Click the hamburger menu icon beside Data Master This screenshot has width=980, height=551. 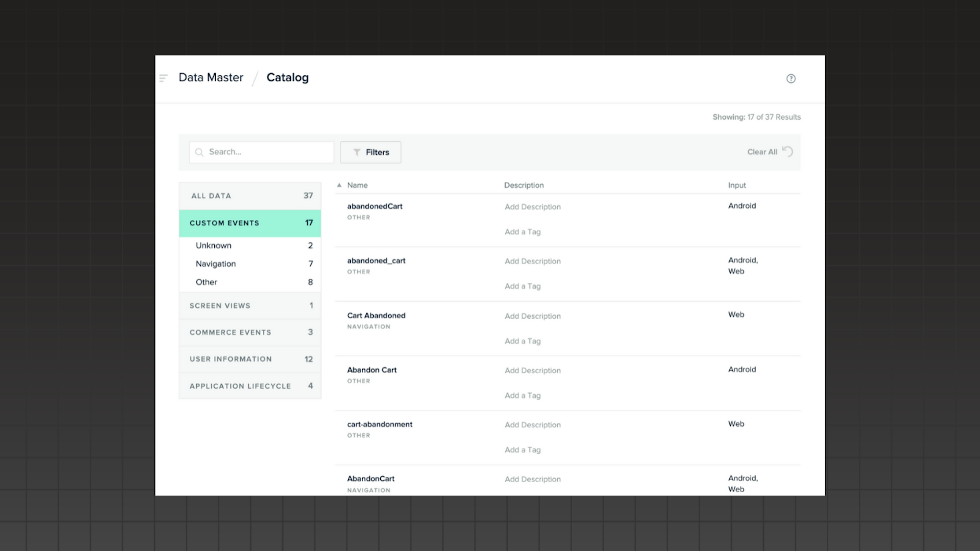click(163, 78)
